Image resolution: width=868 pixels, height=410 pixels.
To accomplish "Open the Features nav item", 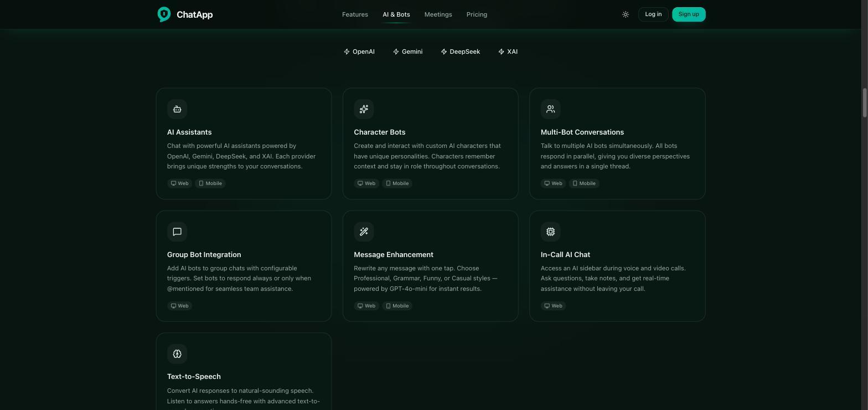I will point(355,14).
